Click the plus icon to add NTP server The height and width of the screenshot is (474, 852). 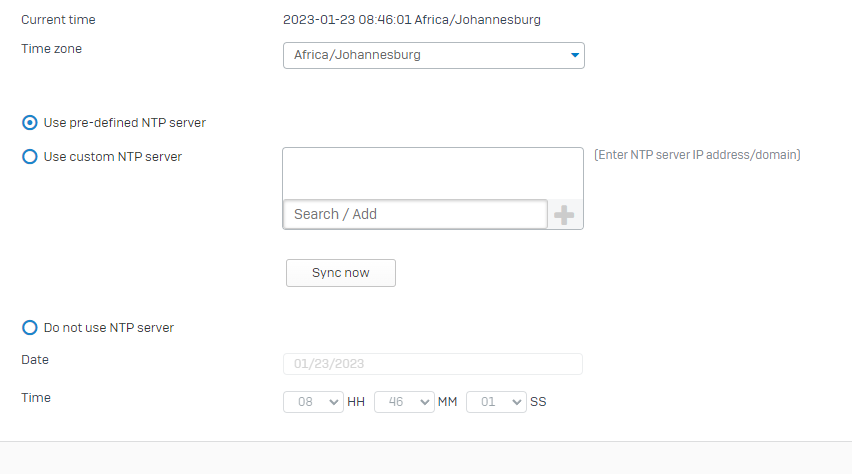tap(564, 215)
